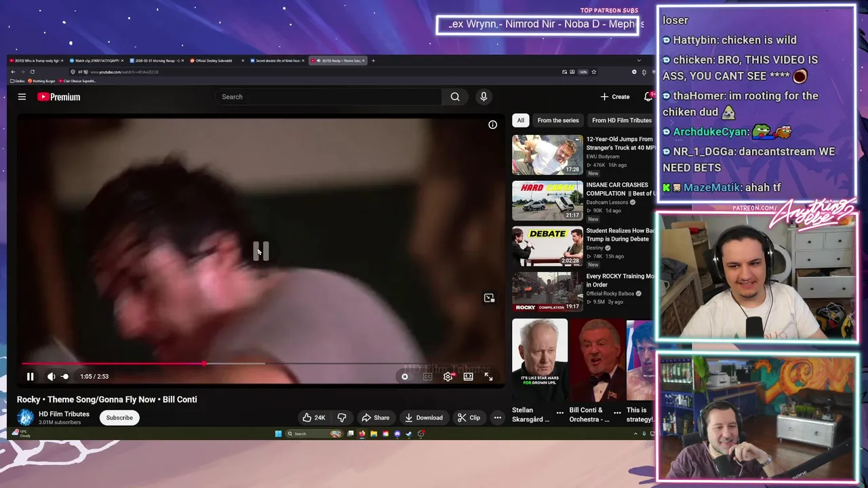
Task: Open the Bill Conti & Orchestra short
Action: coord(597,360)
